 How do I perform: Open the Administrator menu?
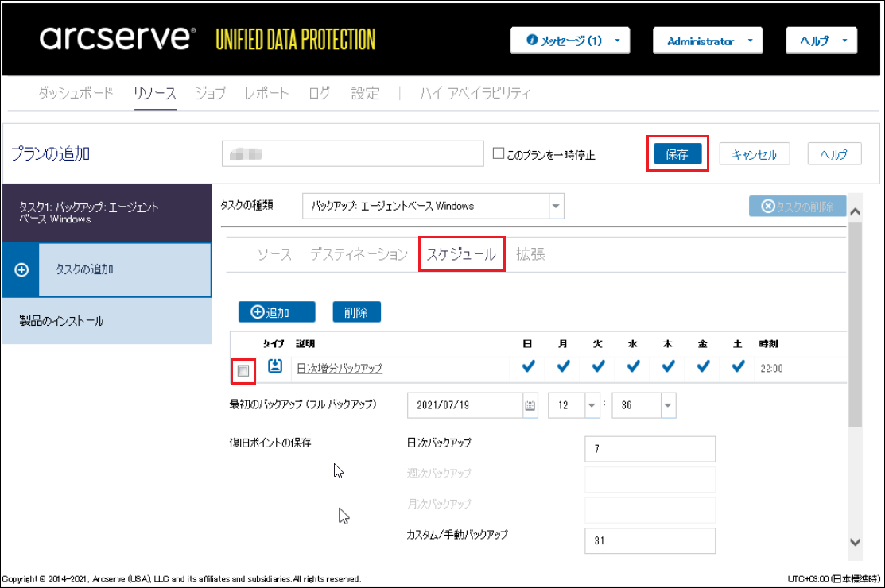click(x=707, y=41)
